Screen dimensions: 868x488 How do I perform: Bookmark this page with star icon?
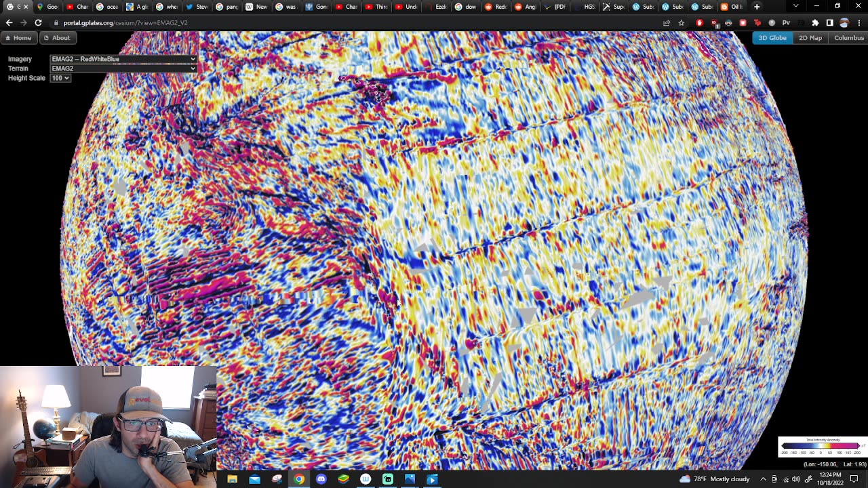point(682,23)
